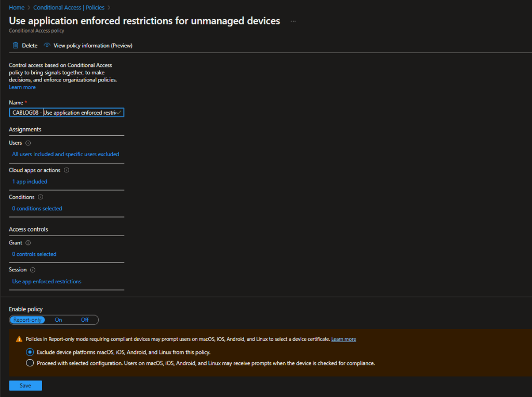Set Enable policy to Report-only

click(28, 320)
